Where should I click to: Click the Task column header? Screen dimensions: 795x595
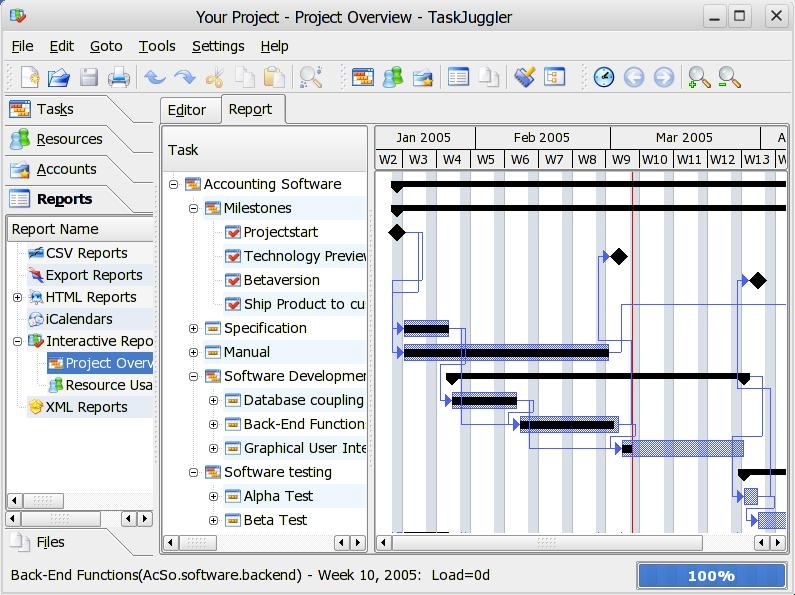pyautogui.click(x=265, y=150)
